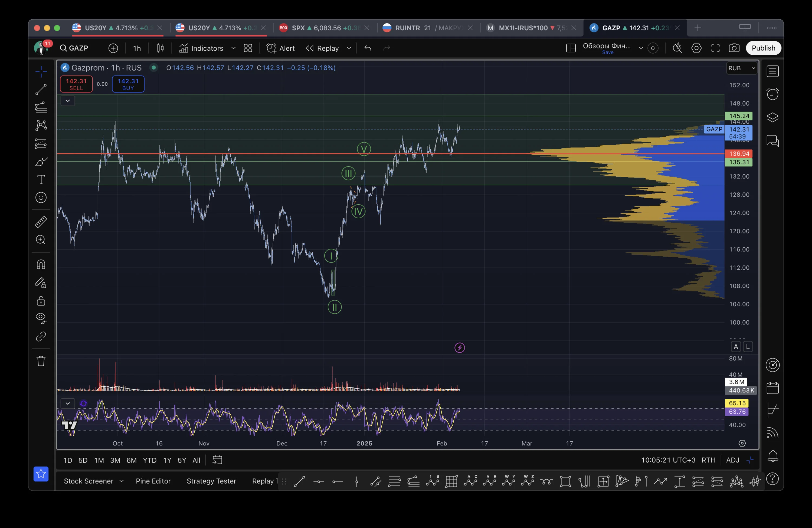Open the alerts clock panel
812x528 pixels.
point(773,94)
